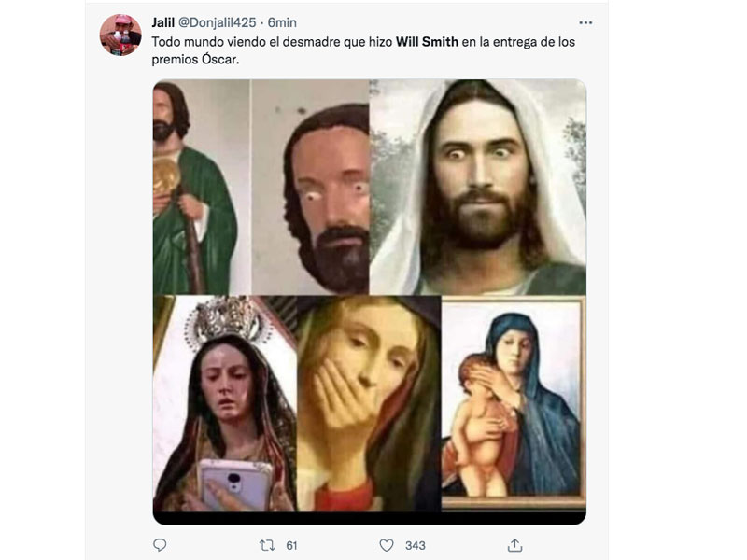Click the wide-eyed bearded statue face close-up
Viewport: 747px width, 560px height.
327,191
